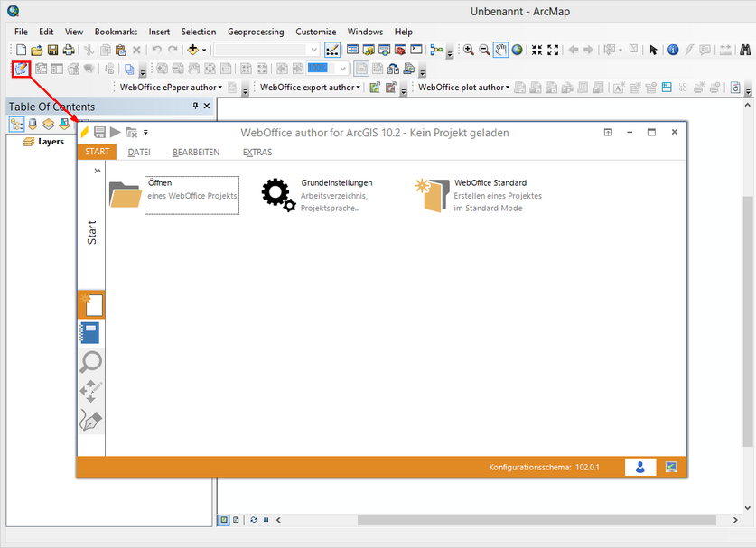The width and height of the screenshot is (756, 548).
Task: Click the blue notebook icon in the sidebar
Action: (91, 333)
